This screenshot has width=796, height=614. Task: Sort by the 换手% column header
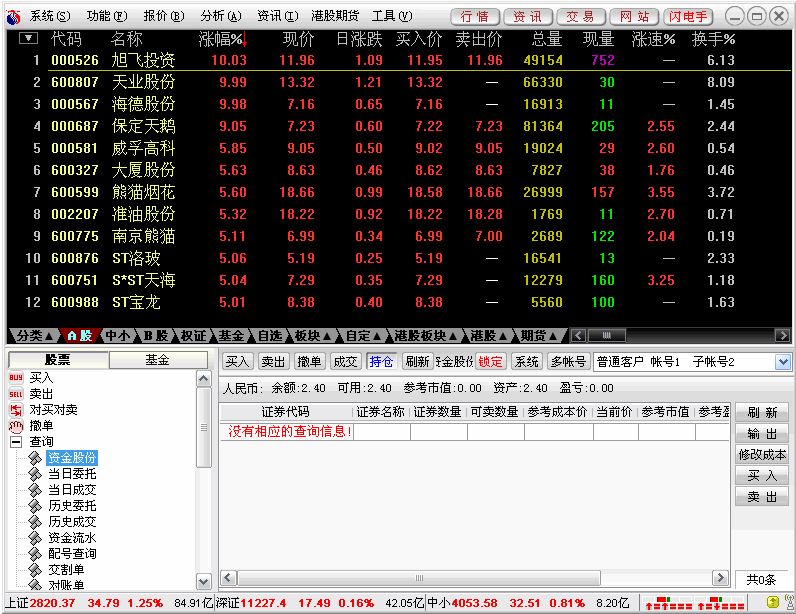(x=713, y=39)
